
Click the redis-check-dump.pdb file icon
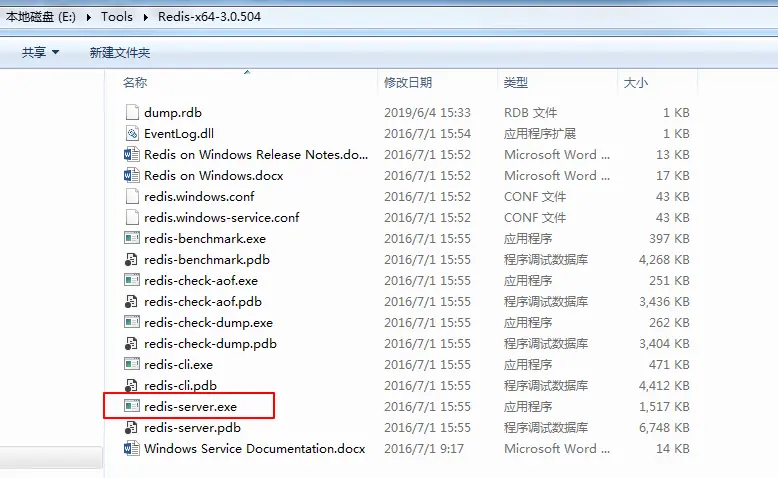click(x=132, y=343)
